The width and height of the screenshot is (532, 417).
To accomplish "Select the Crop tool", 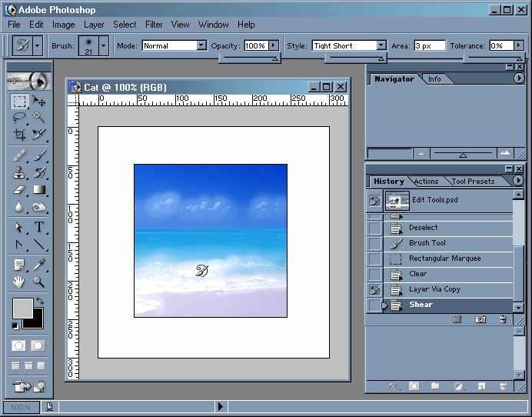I will pyautogui.click(x=19, y=135).
